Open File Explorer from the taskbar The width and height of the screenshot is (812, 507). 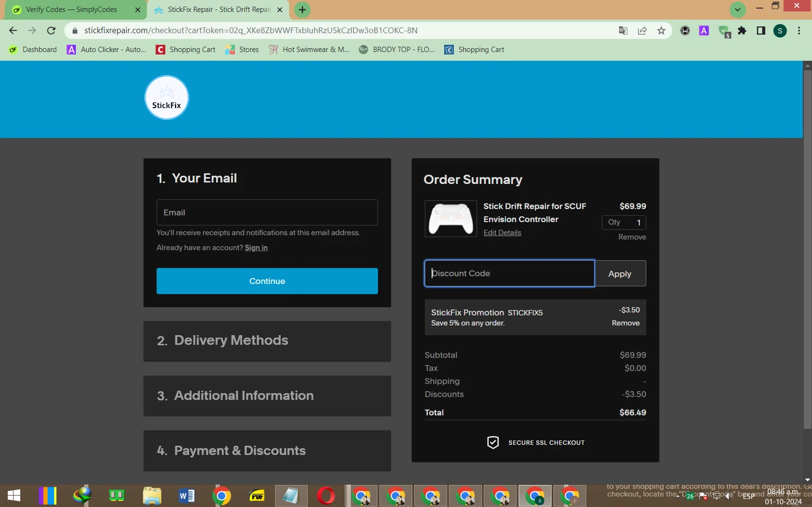click(x=152, y=496)
